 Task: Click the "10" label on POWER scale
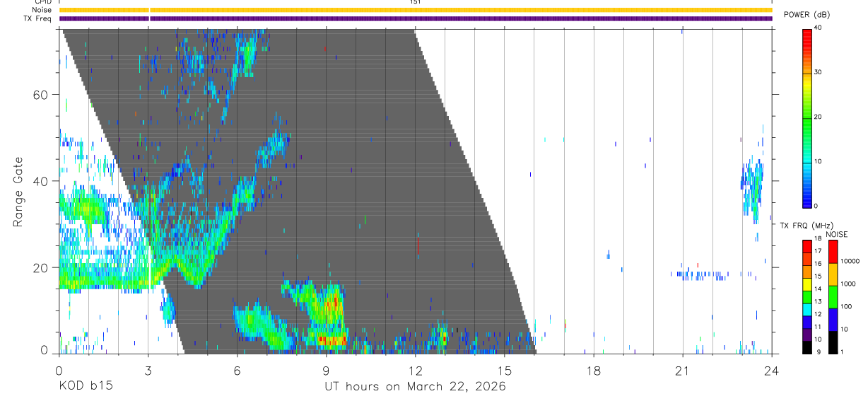pyautogui.click(x=819, y=161)
